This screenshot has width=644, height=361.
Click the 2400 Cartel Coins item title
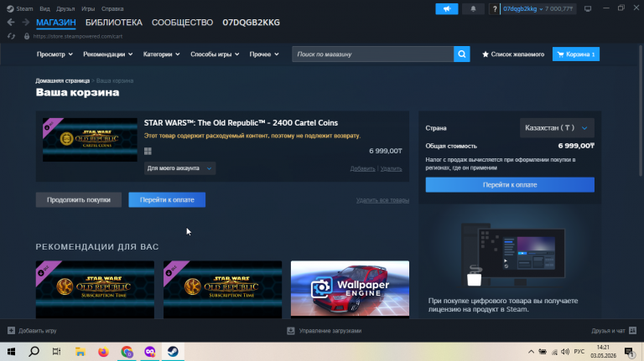point(241,123)
